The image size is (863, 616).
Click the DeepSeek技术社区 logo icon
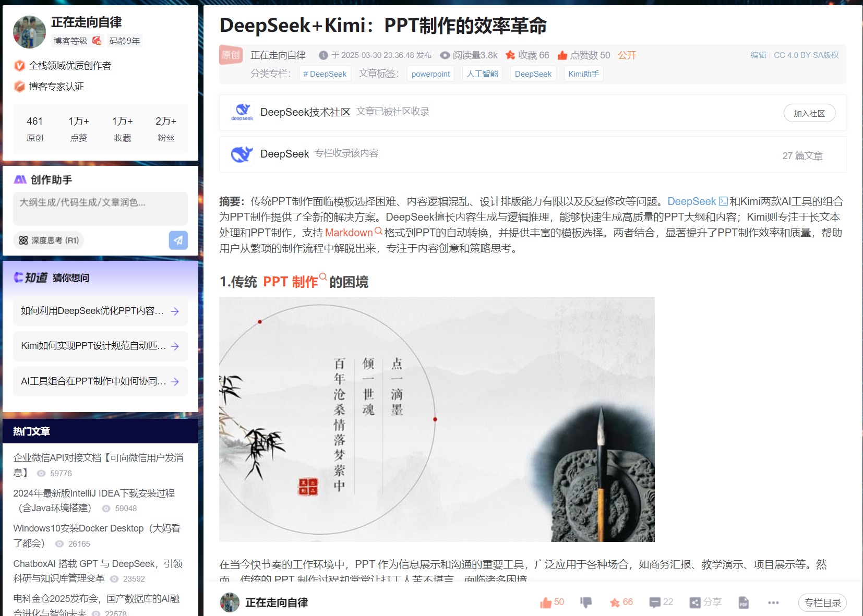[242, 112]
